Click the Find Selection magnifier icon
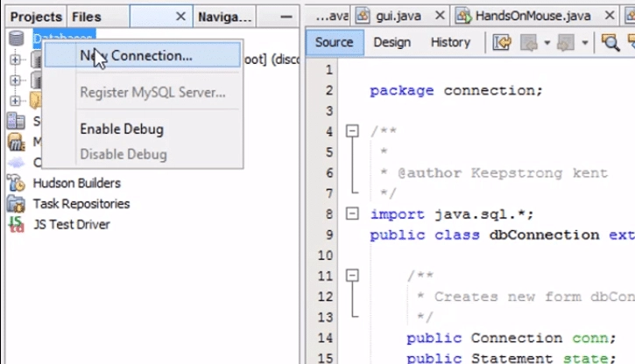 pos(610,42)
